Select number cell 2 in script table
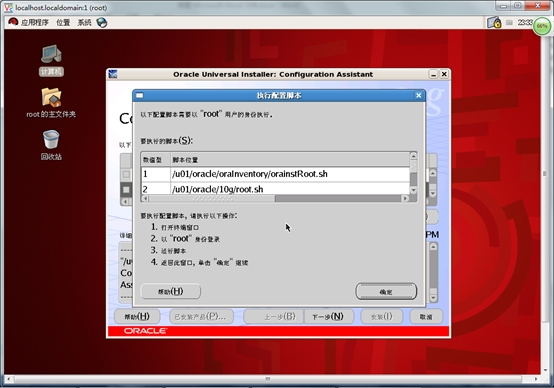The image size is (554, 388). [156, 189]
